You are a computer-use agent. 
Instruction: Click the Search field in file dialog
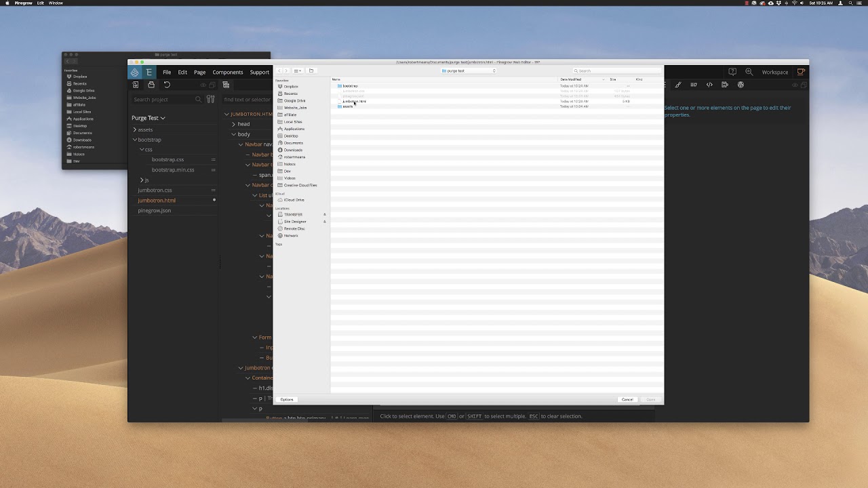[x=616, y=70]
